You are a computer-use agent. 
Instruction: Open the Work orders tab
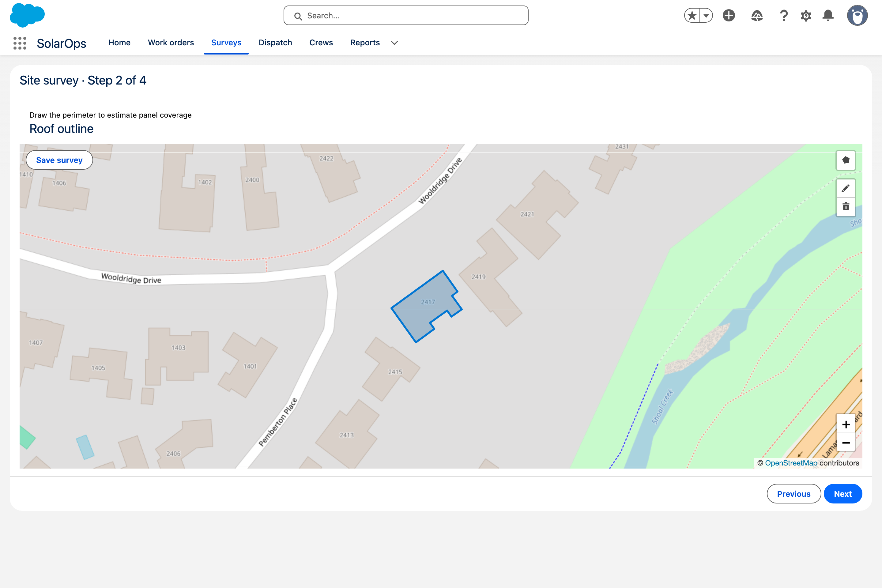click(x=171, y=43)
